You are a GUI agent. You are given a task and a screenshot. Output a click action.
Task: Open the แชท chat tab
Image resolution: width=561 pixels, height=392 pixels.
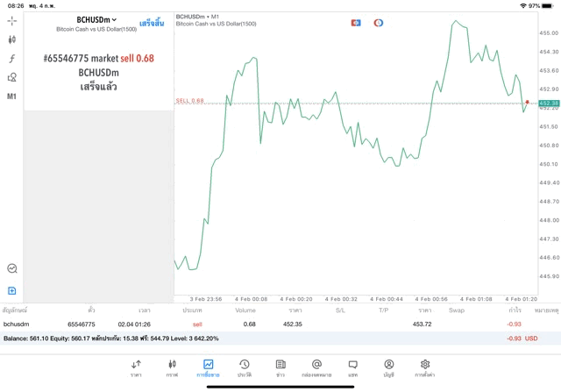352,368
